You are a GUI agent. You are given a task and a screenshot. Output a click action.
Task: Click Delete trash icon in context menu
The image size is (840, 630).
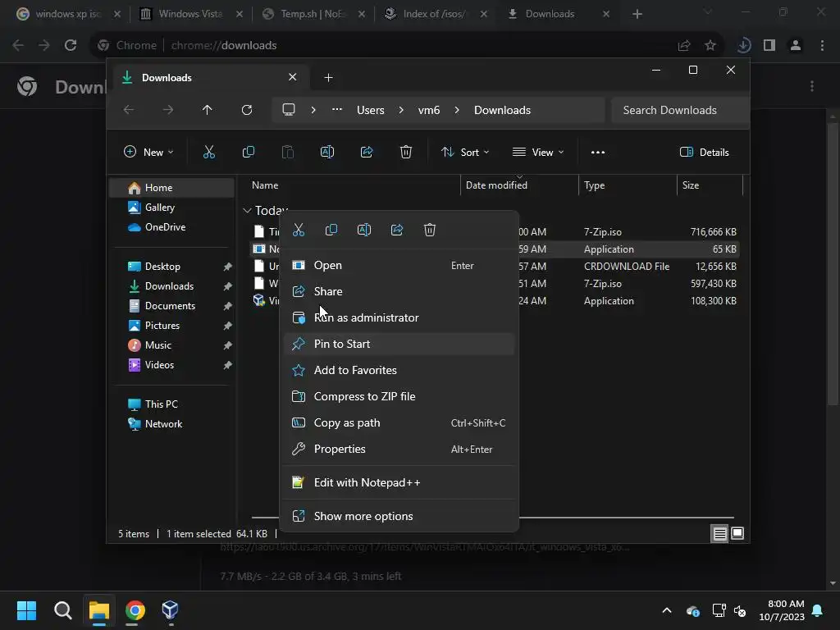(430, 231)
